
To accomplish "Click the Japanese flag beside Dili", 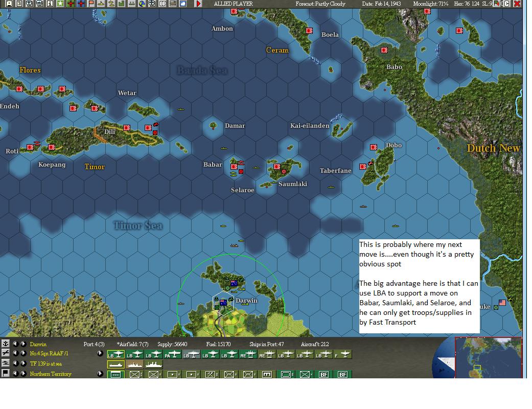I will 127,128.
